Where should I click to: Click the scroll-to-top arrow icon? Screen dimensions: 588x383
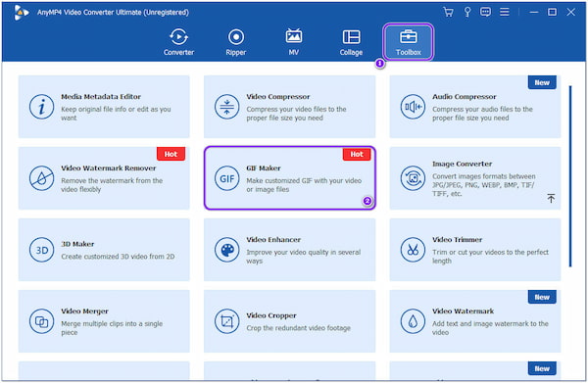(x=551, y=198)
